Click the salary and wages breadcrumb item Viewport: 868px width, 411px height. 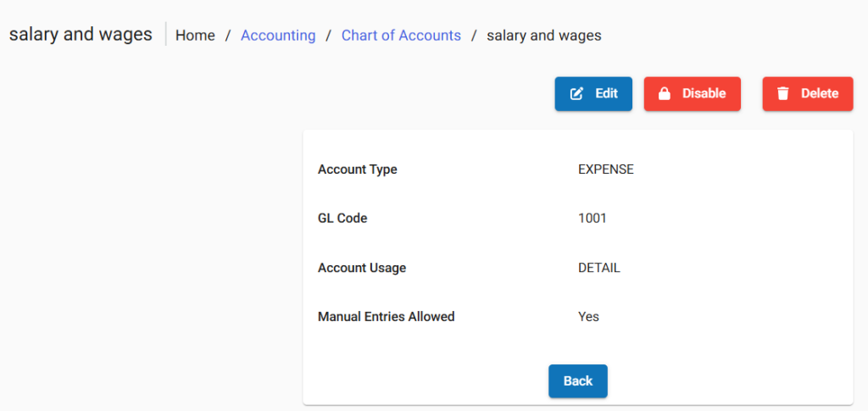[x=543, y=36]
